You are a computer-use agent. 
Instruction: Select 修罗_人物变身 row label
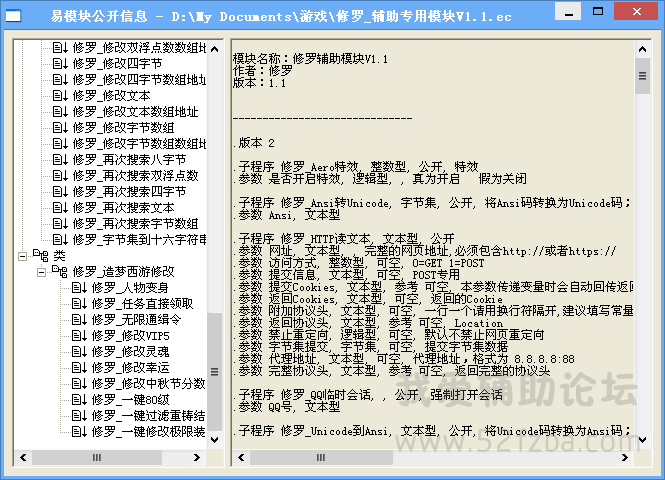130,287
